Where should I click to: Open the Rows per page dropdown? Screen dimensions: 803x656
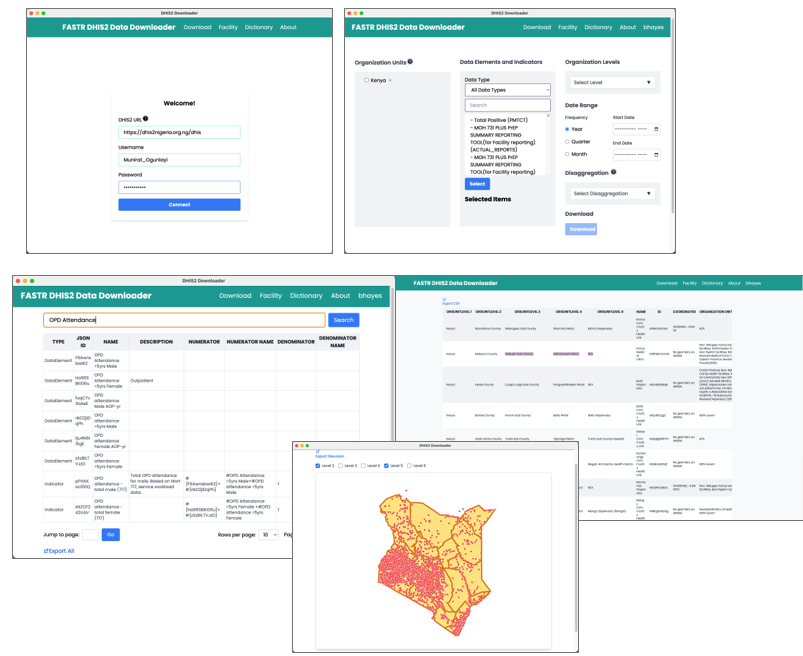[x=268, y=535]
